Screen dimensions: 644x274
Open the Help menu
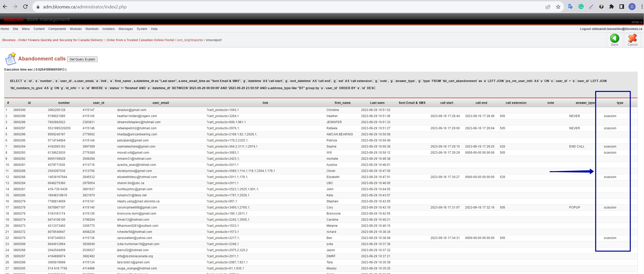click(154, 29)
